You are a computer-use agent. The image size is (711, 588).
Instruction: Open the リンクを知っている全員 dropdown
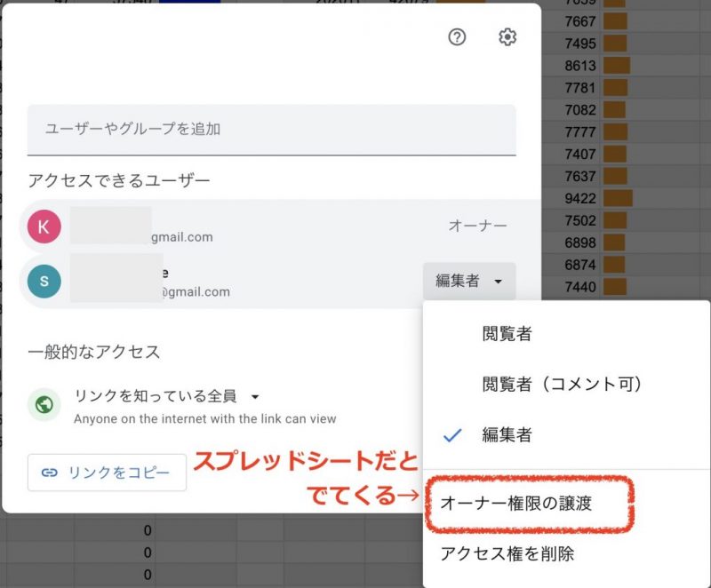point(167,396)
